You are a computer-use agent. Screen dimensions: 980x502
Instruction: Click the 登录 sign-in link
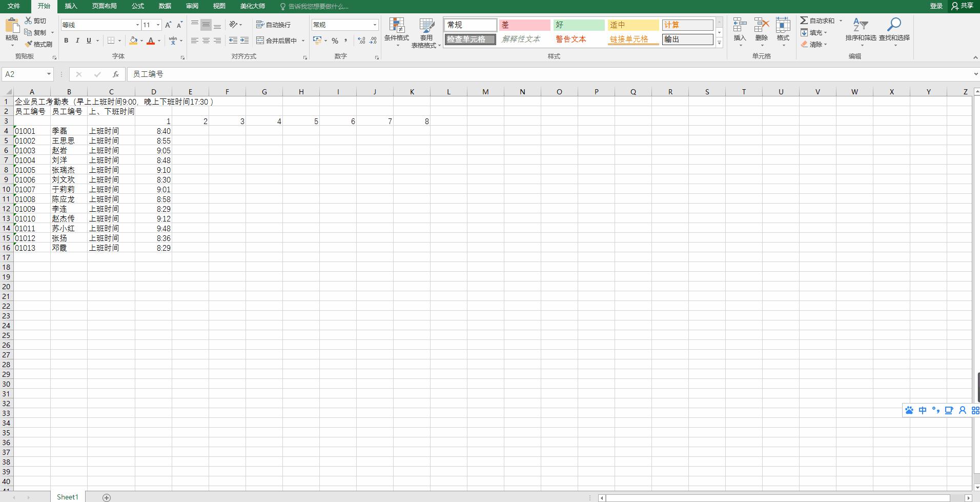coord(936,6)
